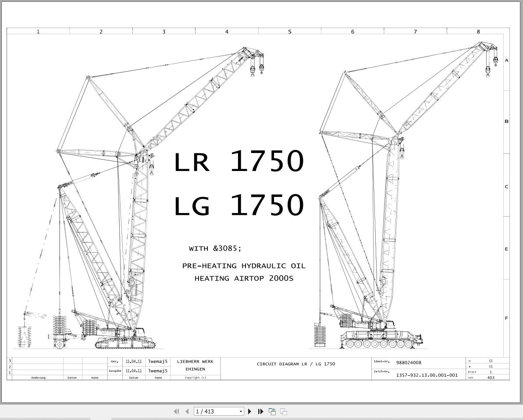Click row marker 'E' on right border
The height and width of the screenshot is (420, 523).
pos(506,249)
